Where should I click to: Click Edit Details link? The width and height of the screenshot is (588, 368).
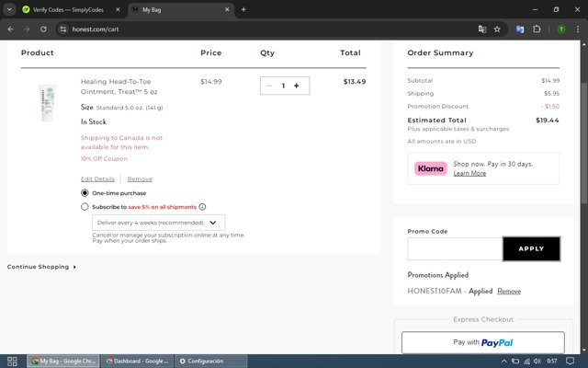pos(97,178)
